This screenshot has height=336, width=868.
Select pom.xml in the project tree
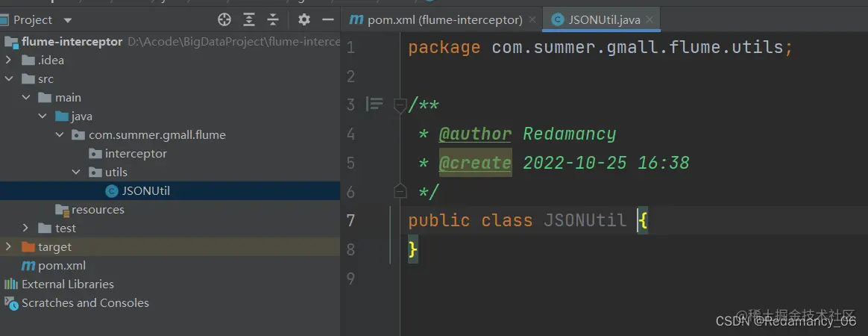(x=62, y=266)
